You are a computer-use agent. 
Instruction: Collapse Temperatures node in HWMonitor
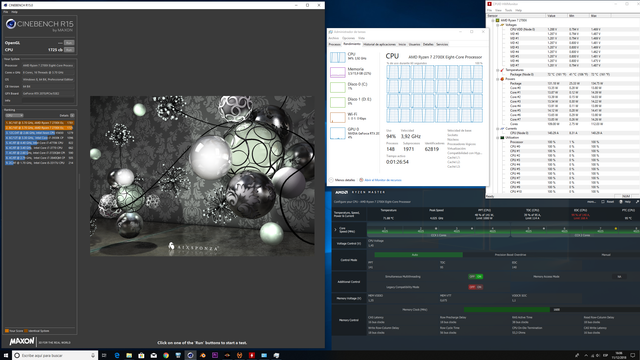(498, 70)
